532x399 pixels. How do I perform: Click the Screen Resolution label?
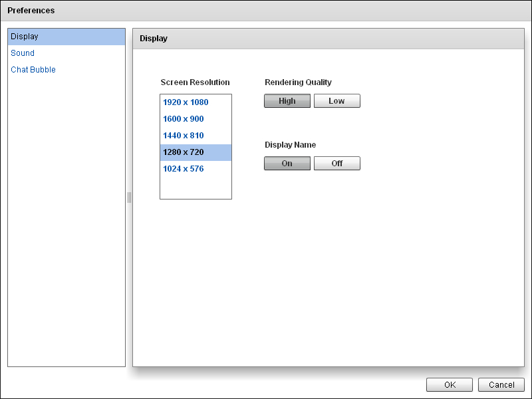(195, 82)
